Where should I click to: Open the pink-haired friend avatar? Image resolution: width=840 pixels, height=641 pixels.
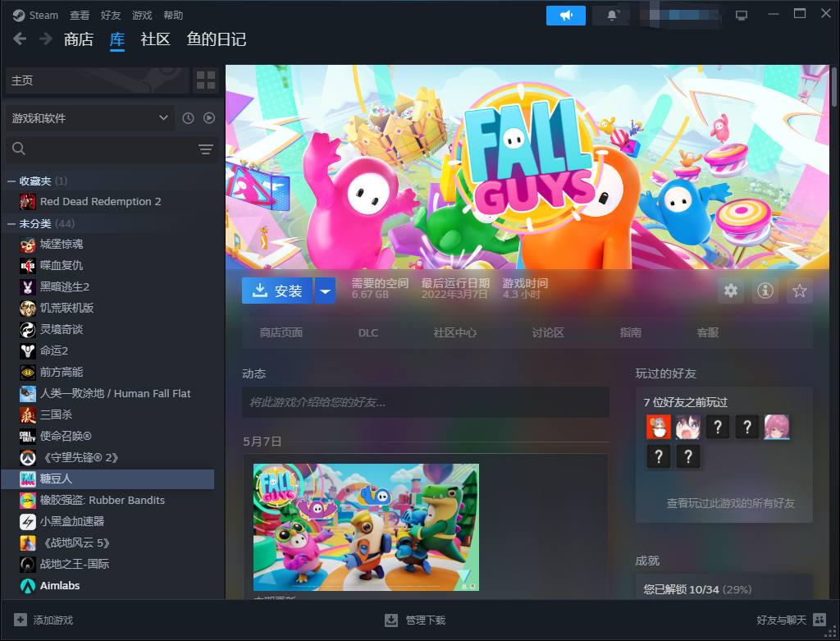pos(776,427)
